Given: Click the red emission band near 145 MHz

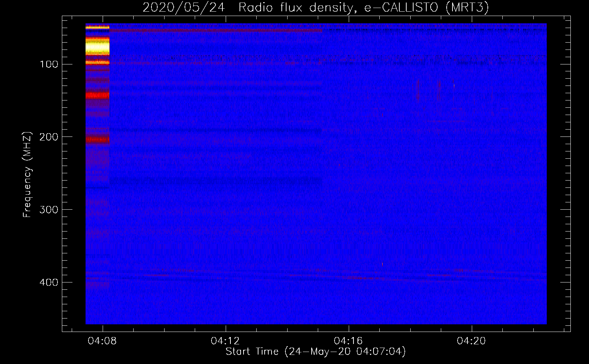Looking at the screenshot, I should 97,95.
